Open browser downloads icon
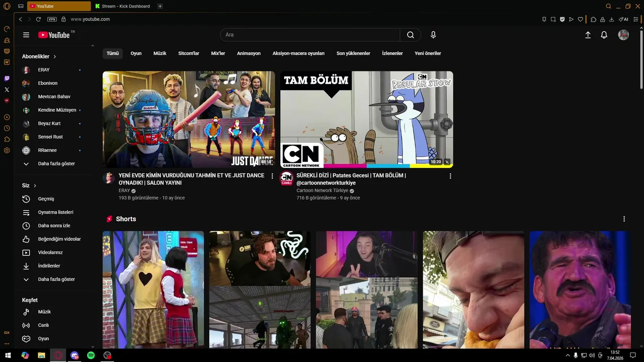 [x=611, y=19]
